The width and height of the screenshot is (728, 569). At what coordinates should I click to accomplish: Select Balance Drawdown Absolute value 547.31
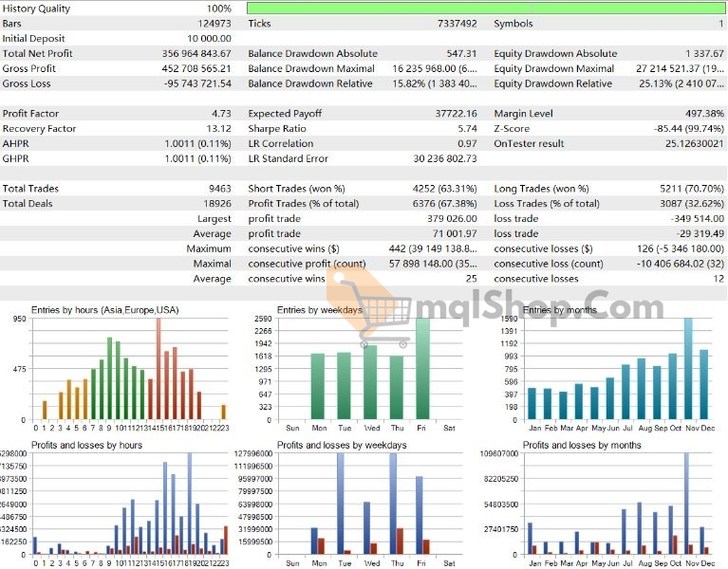pyautogui.click(x=461, y=53)
